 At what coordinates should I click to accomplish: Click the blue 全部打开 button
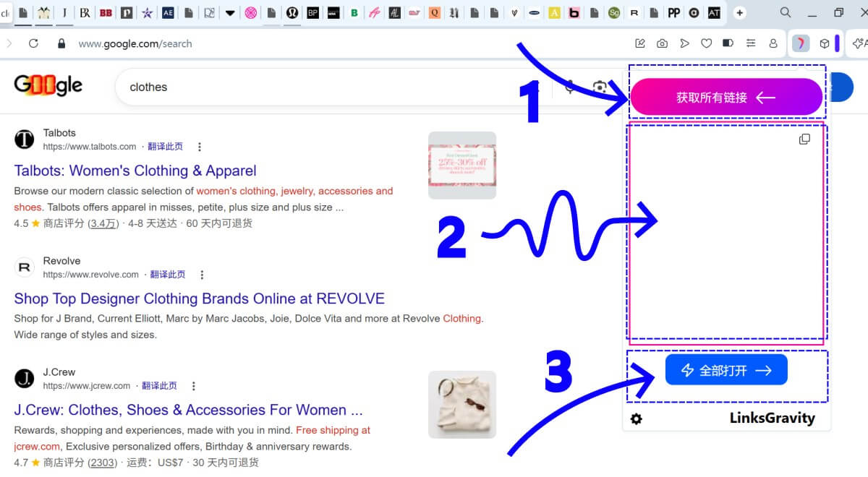[x=726, y=370]
